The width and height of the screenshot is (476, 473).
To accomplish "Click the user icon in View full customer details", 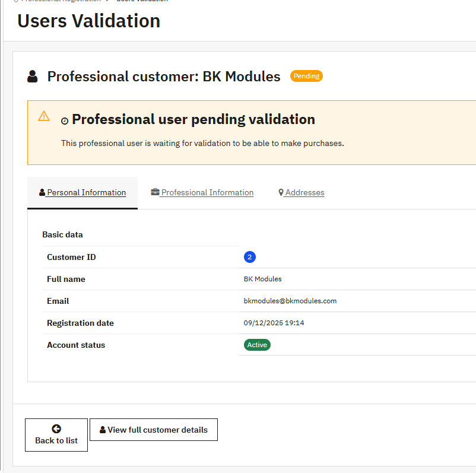I will pyautogui.click(x=103, y=430).
